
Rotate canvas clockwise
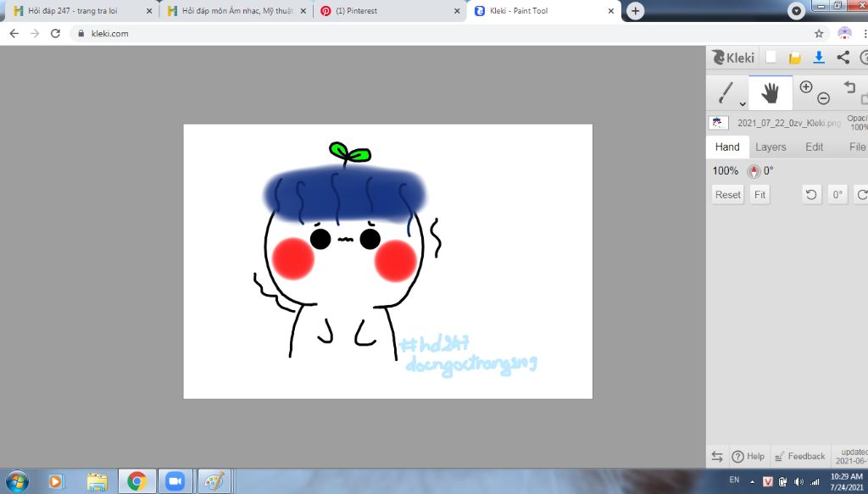click(861, 195)
